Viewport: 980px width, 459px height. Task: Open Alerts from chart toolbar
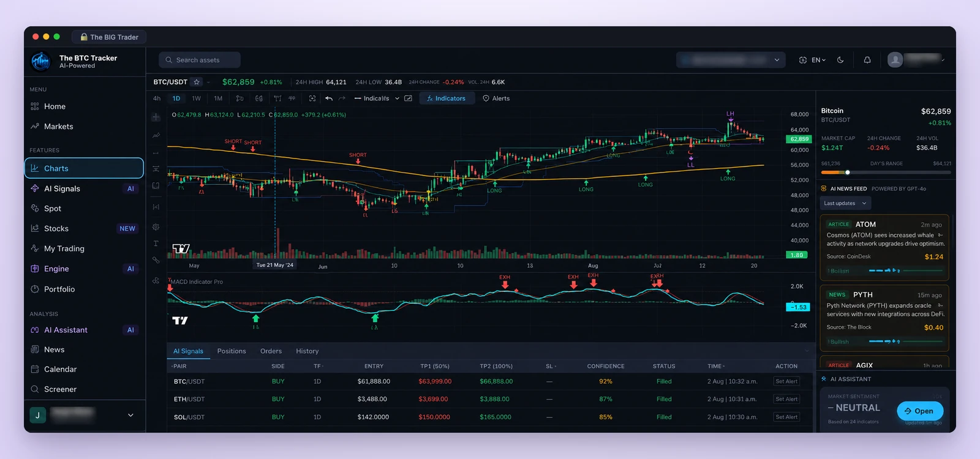pos(496,99)
